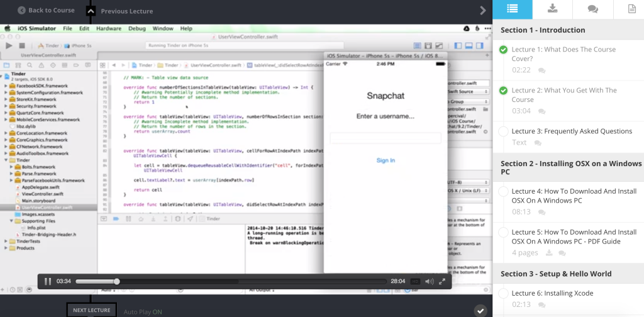Click the right arrow next to tabs
644x317 pixels.
483,11
